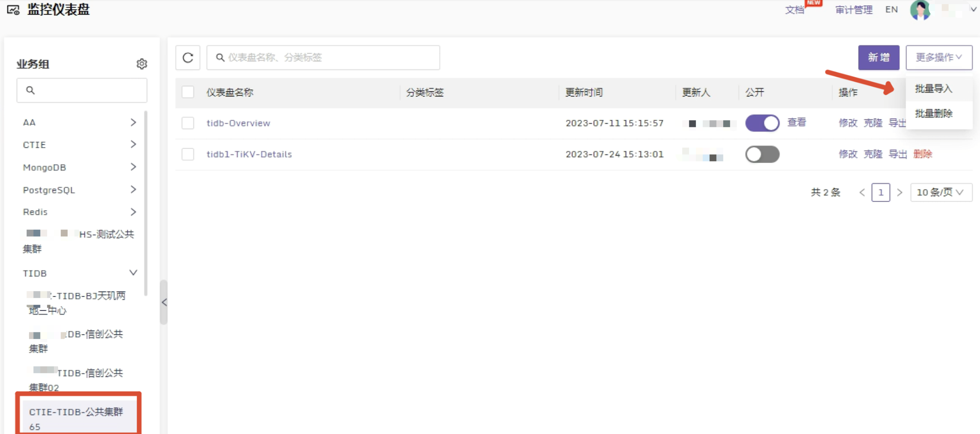Enable public switch for tidb1-TiKV-Details
This screenshot has width=980, height=434.
point(762,154)
